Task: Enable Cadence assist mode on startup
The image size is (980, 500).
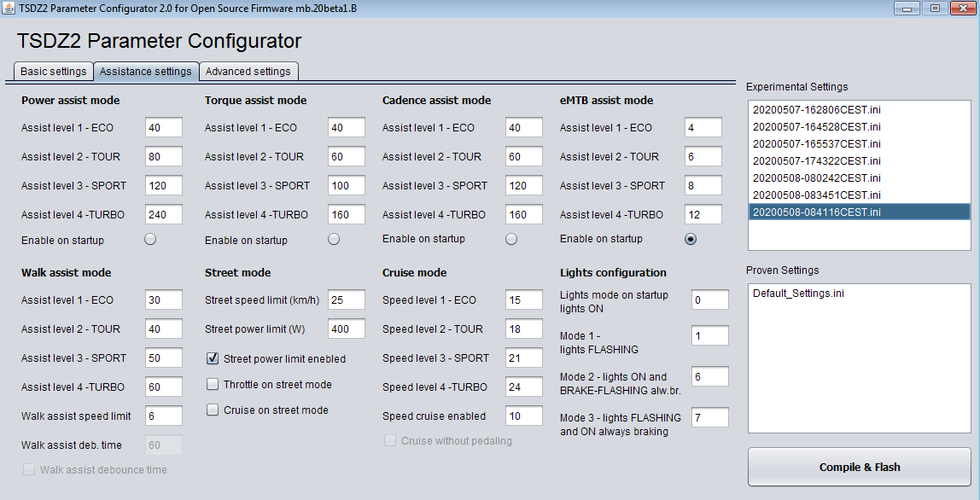Action: click(511, 239)
